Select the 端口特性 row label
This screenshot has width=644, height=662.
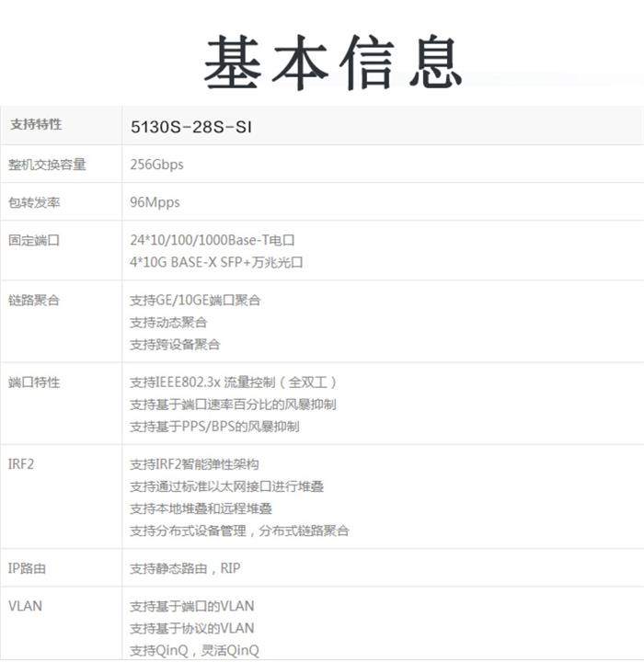click(x=35, y=382)
